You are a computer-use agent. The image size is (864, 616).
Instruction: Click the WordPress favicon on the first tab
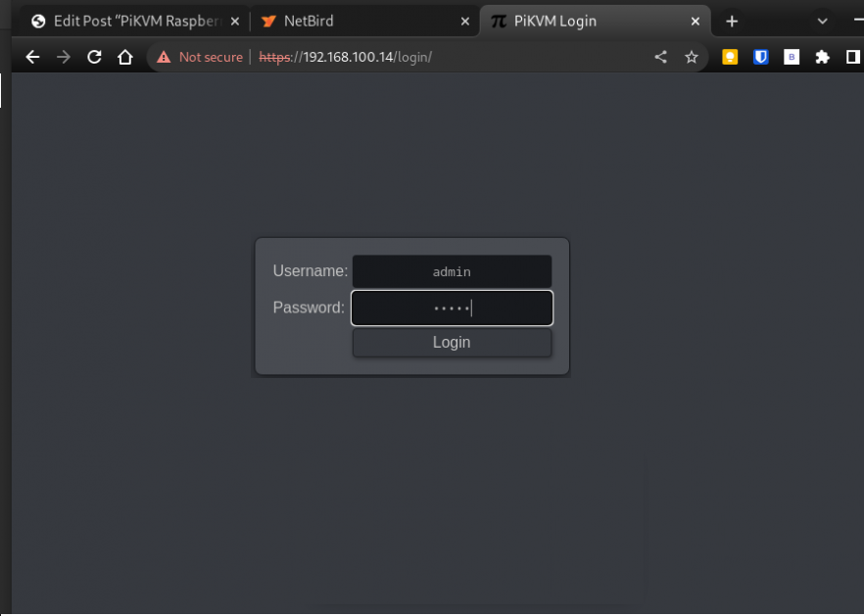pyautogui.click(x=36, y=21)
